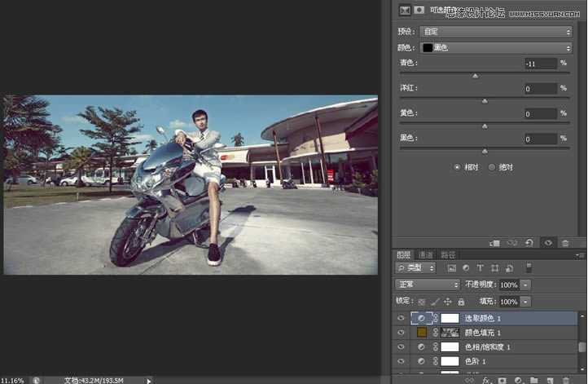This screenshot has height=384, width=588.
Task: Select the layer mask icon in properties header
Action: pyautogui.click(x=419, y=10)
